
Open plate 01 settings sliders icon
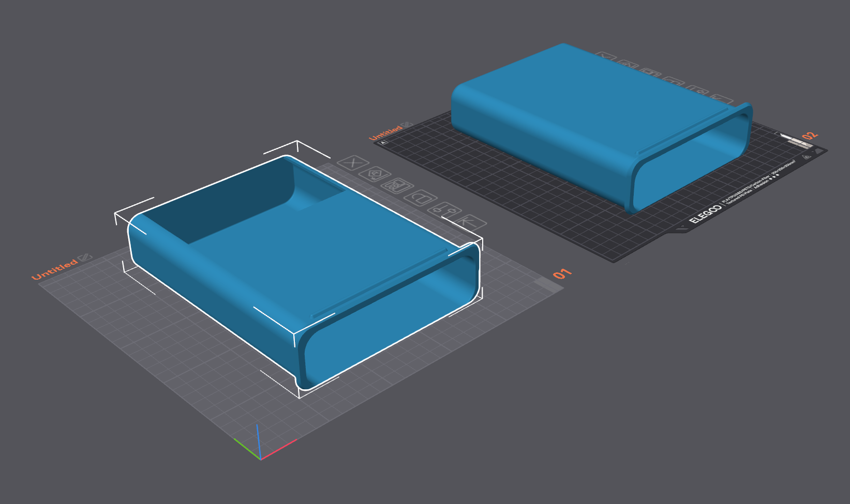click(445, 209)
